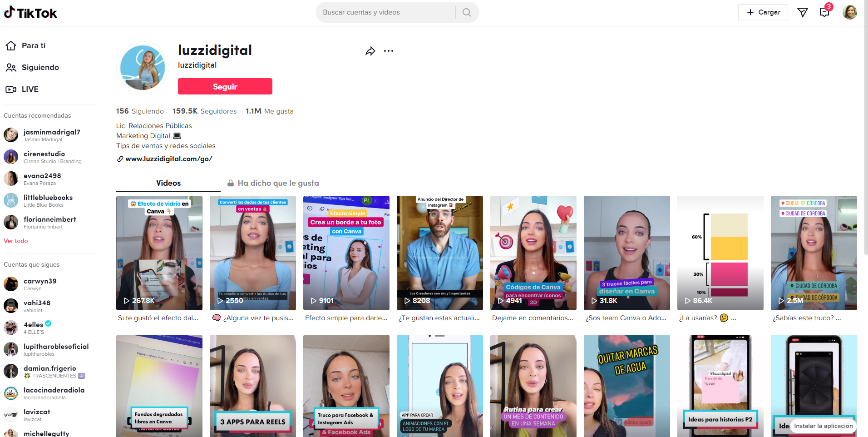
Task: Click vahi348 avatar
Action: coord(11,306)
